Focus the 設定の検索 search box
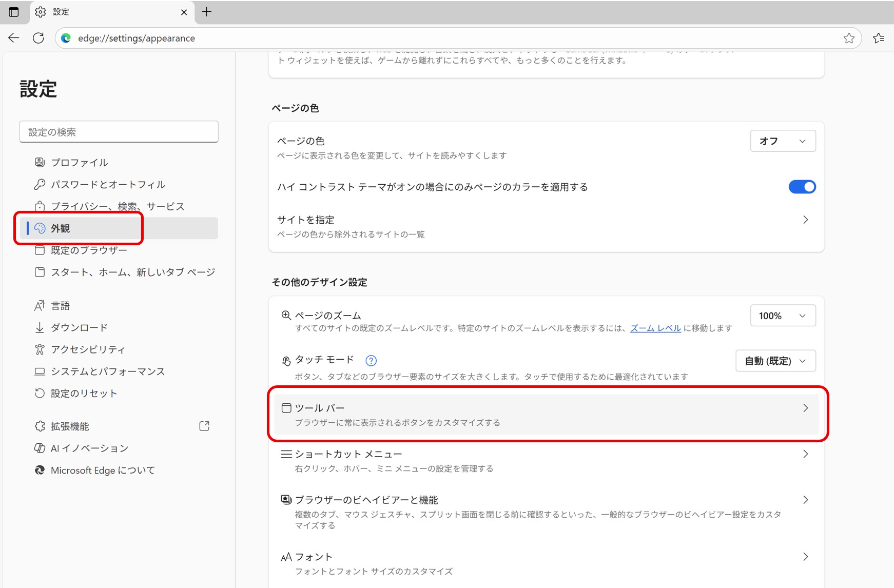 pyautogui.click(x=119, y=132)
